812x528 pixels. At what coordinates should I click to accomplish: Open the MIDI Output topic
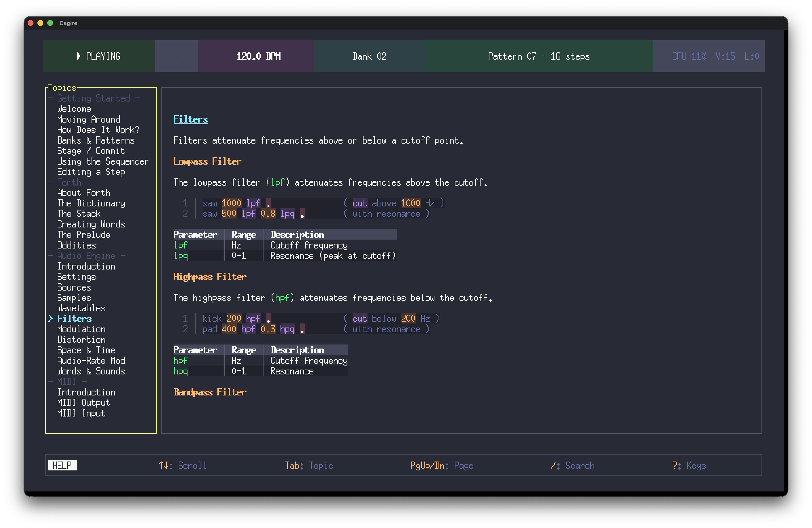(84, 403)
